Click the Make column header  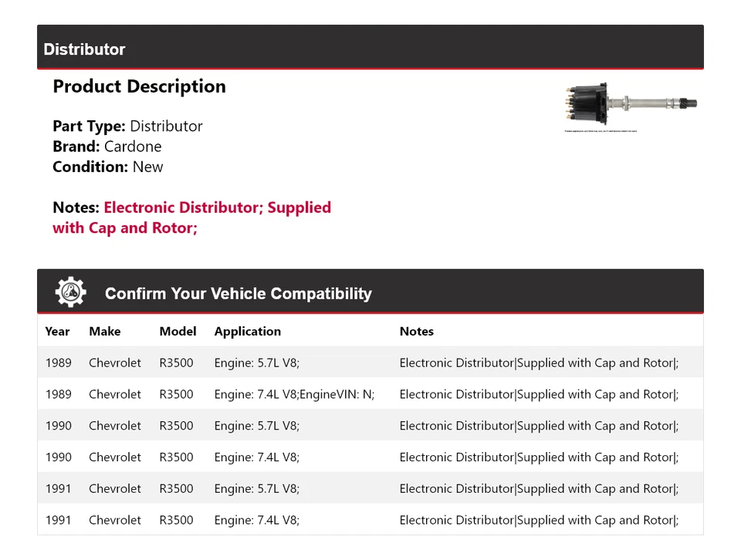pos(105,332)
